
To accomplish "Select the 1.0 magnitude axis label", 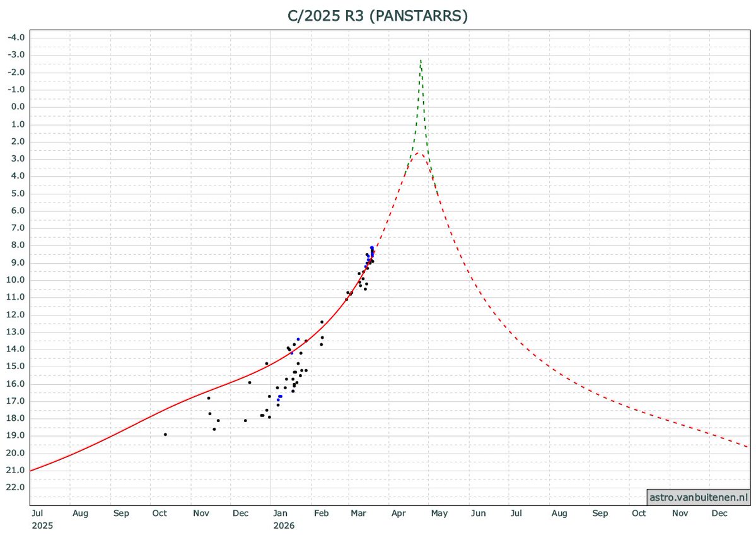I will click(x=18, y=124).
